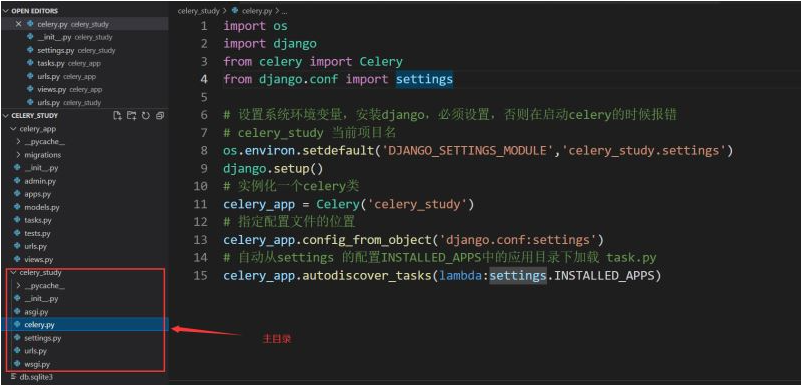Collapse the celery_app folder
The height and width of the screenshot is (385, 802).
point(14,129)
